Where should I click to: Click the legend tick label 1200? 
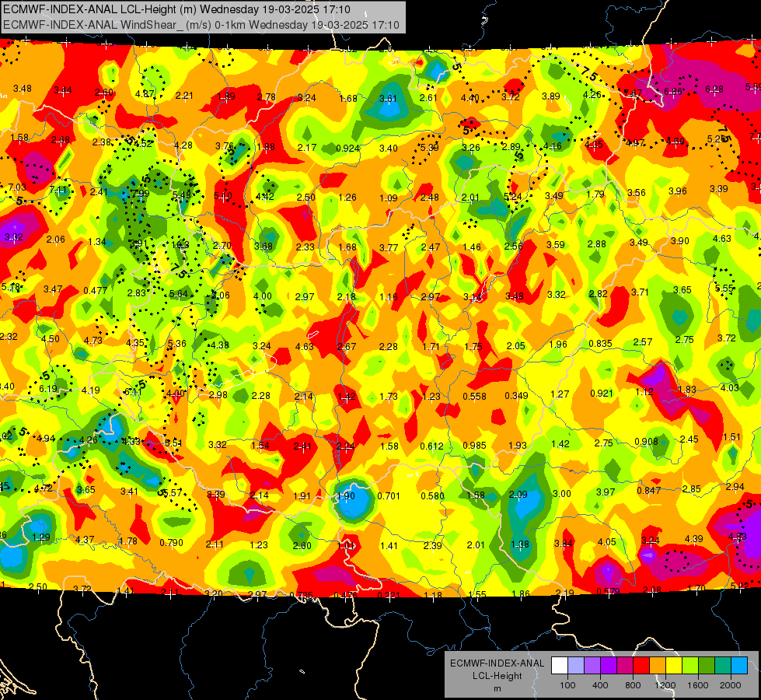coord(665,685)
